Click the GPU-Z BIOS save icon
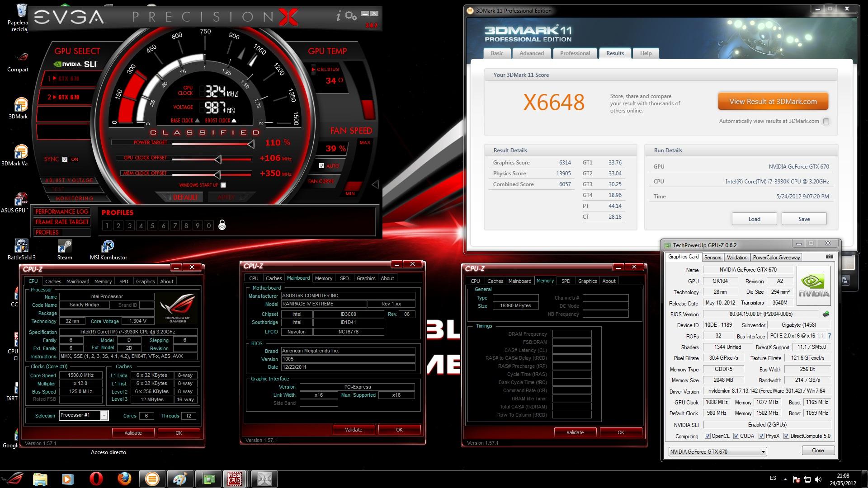The image size is (868, 488). coord(826,314)
